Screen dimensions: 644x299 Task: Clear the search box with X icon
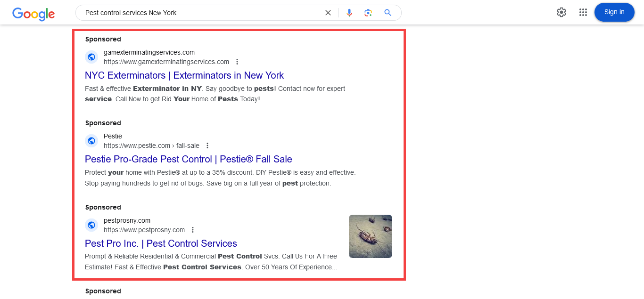328,13
